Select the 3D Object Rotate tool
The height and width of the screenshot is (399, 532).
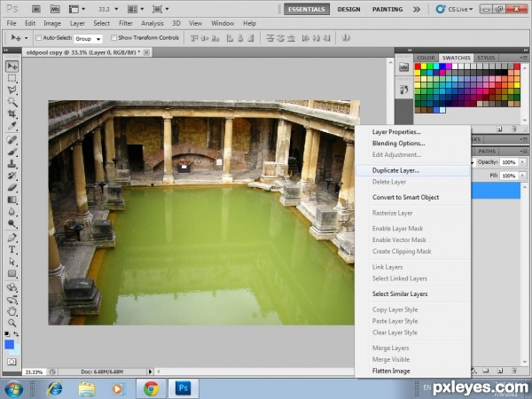12,287
